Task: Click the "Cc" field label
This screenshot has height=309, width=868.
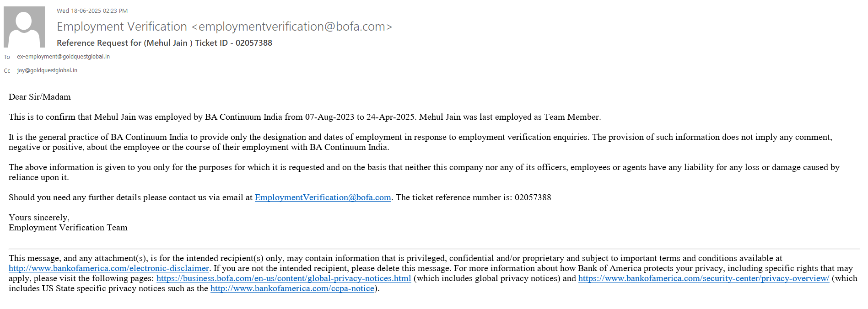Action: tap(7, 71)
